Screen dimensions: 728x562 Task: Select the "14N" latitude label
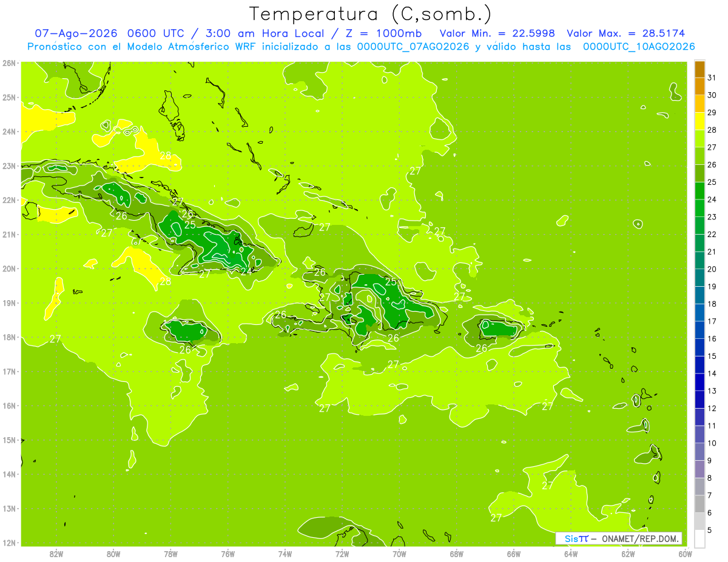[x=9, y=474]
